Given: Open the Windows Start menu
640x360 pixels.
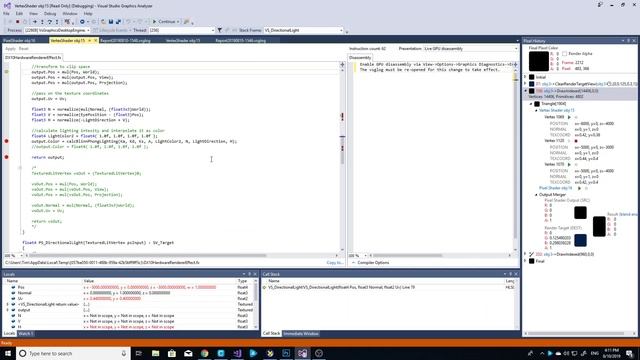Looking at the screenshot, I should point(8,353).
